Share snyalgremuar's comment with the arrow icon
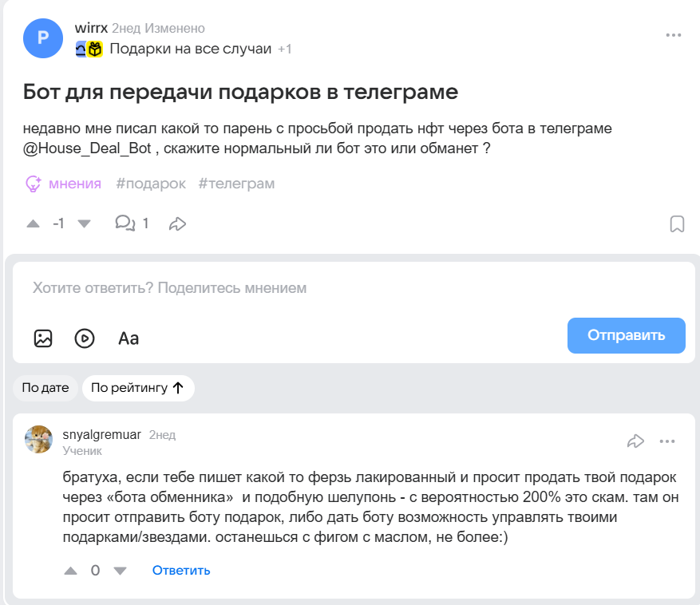 coord(636,440)
